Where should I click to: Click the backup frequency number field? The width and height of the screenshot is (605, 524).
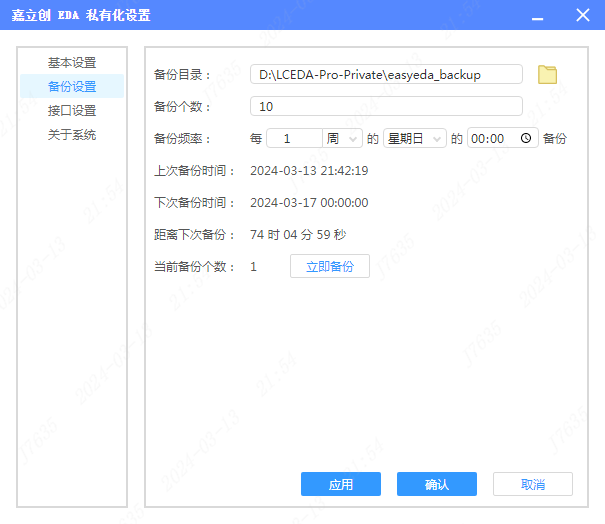point(294,139)
